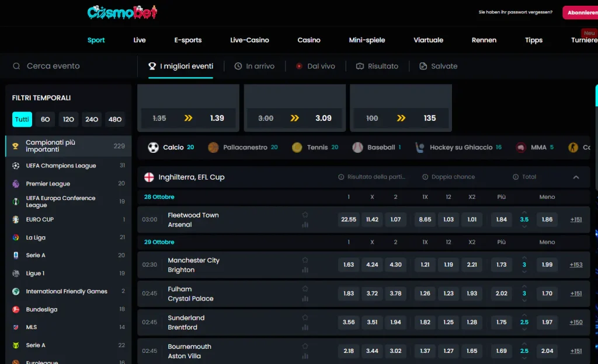Open statistics icon for Fleetwood Town vs Arsenal
598x364 pixels.
[305, 225]
